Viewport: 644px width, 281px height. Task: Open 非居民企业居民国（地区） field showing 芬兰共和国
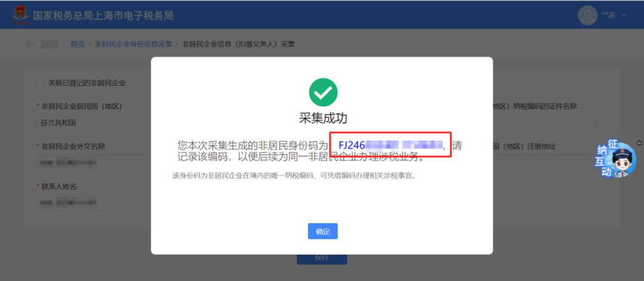tap(94, 123)
